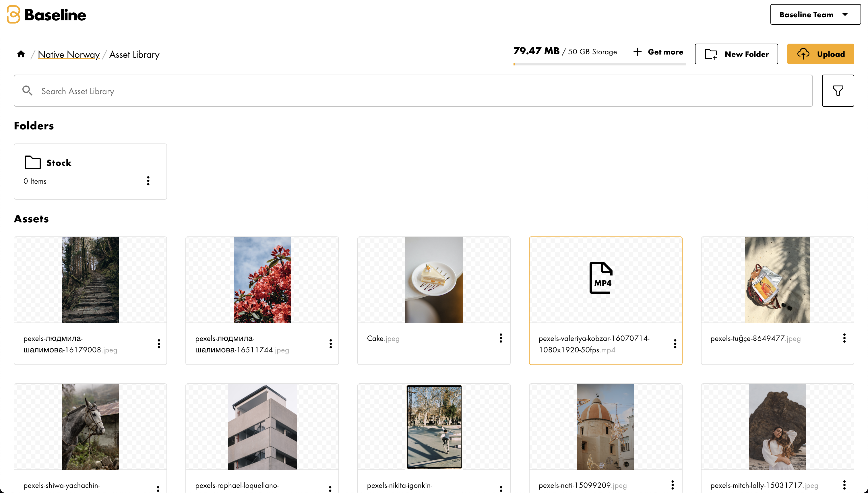This screenshot has width=868, height=493.
Task: Click the Upload button
Action: point(821,54)
